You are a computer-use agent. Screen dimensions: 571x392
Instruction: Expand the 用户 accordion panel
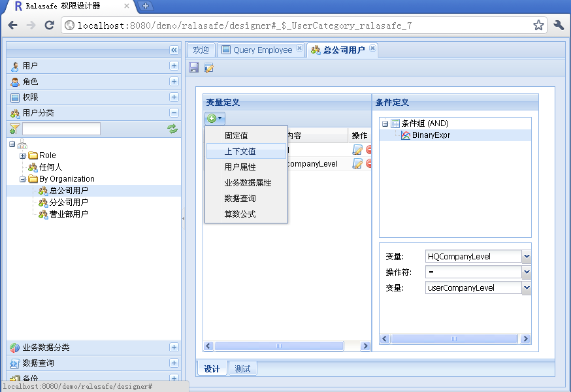pyautogui.click(x=174, y=65)
